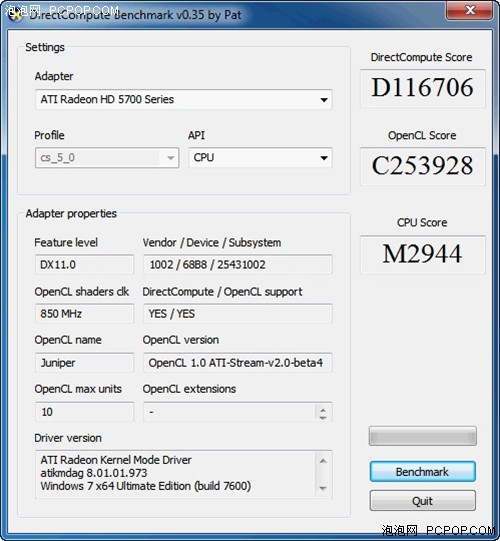Click the benchmark progress bar
This screenshot has width=500, height=541.
[x=423, y=436]
